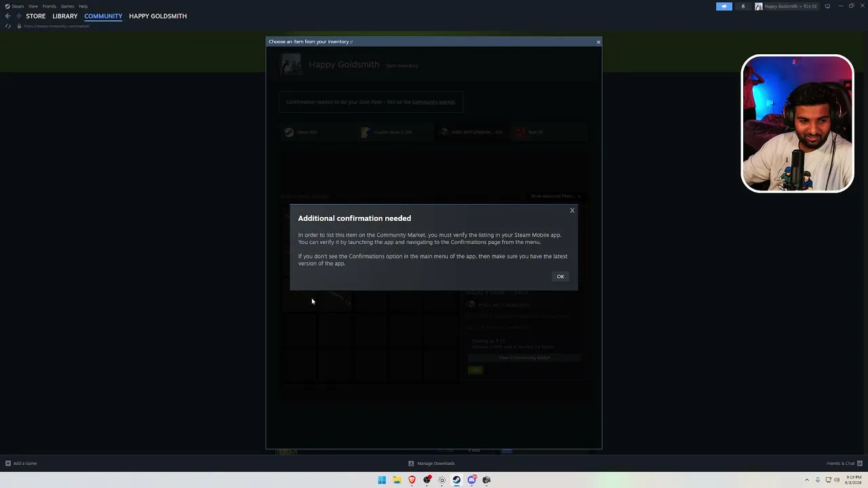The height and width of the screenshot is (488, 868).
Task: Open the View menu
Action: point(33,6)
